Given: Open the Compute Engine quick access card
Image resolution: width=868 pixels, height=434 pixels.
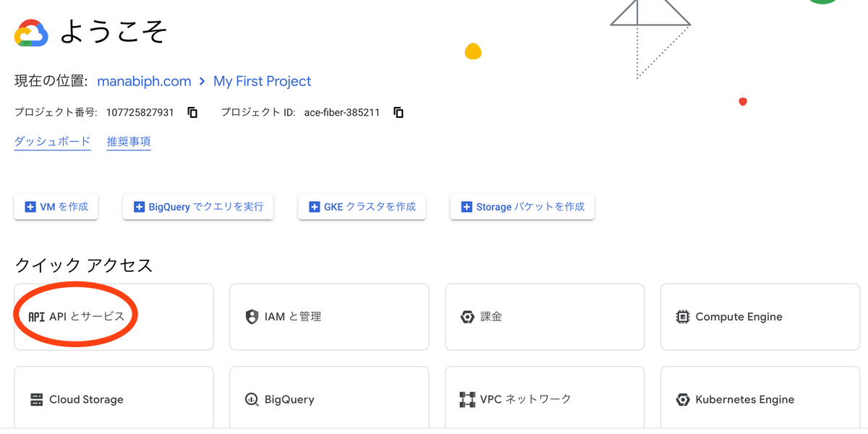Looking at the screenshot, I should [x=760, y=317].
